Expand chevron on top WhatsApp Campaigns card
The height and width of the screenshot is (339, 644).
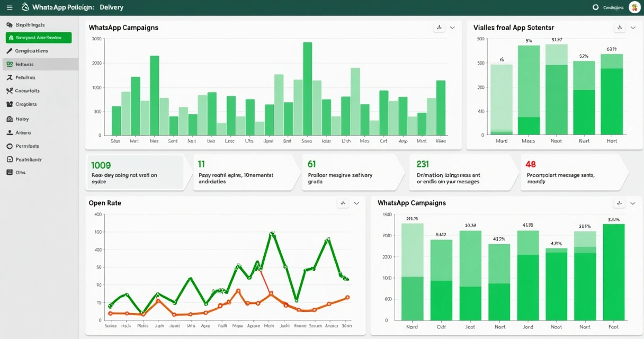(x=452, y=28)
